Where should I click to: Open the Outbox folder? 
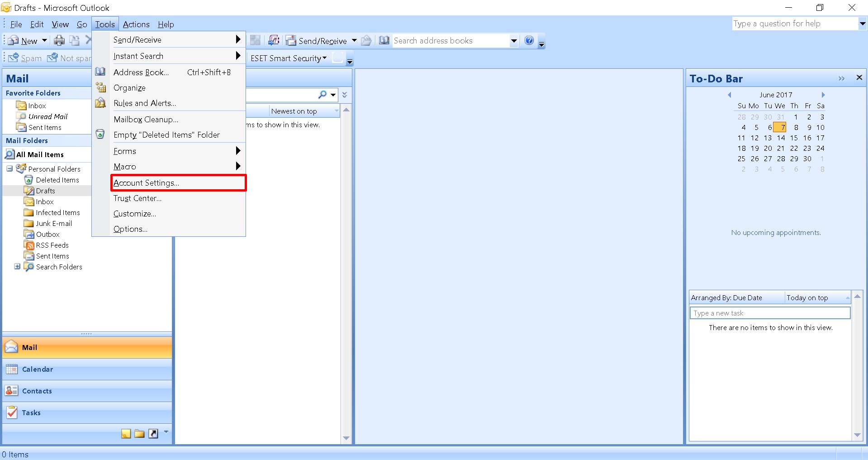[x=47, y=235]
